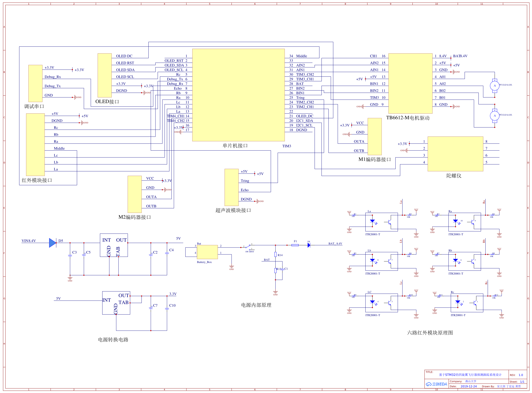
Task: Select the Ra ITR20001-T sensor symbol
Action: click(x=464, y=222)
